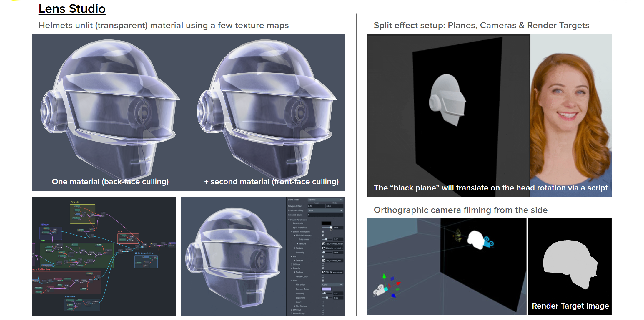Image resolution: width=644 pixels, height=320 pixels.
Task: Click the Brightness value 2.00
Action: 338,239
